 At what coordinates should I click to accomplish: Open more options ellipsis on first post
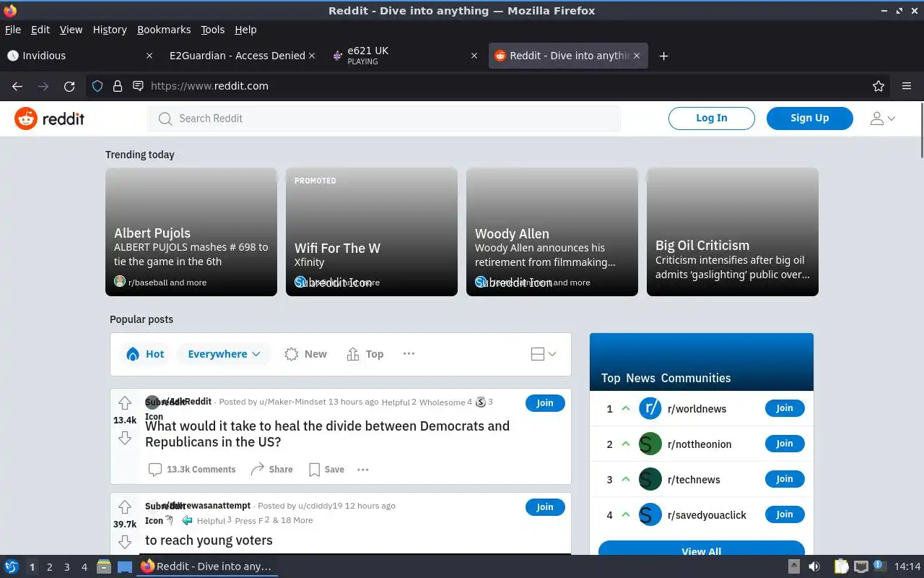(x=363, y=470)
